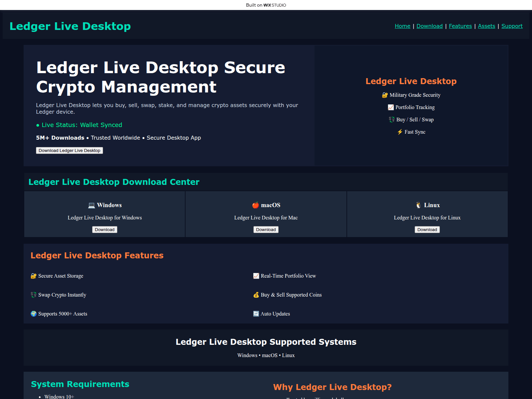Click the Live Status: Wallet Synced text
This screenshot has height=399, width=532.
coord(82,125)
